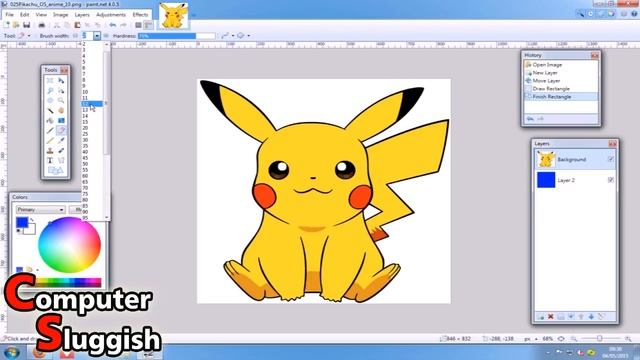Image resolution: width=640 pixels, height=360 pixels.
Task: Click the Brush width dropdown arrow
Action: tap(97, 36)
